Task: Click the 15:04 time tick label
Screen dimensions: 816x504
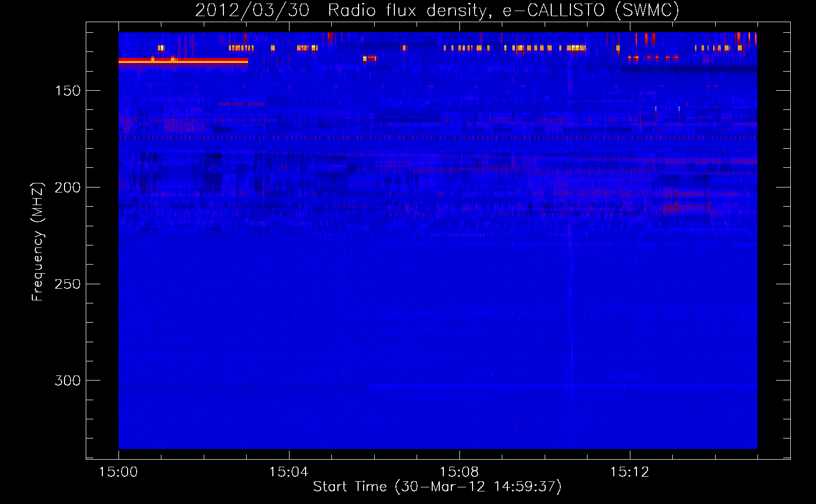Action: pyautogui.click(x=288, y=472)
